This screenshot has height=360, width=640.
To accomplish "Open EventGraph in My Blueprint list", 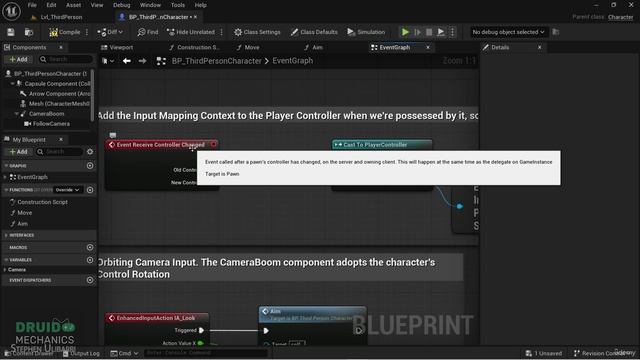I will coord(32,177).
